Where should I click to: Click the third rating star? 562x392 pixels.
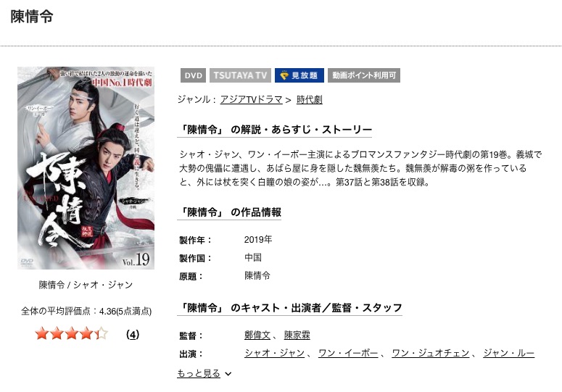click(72, 333)
